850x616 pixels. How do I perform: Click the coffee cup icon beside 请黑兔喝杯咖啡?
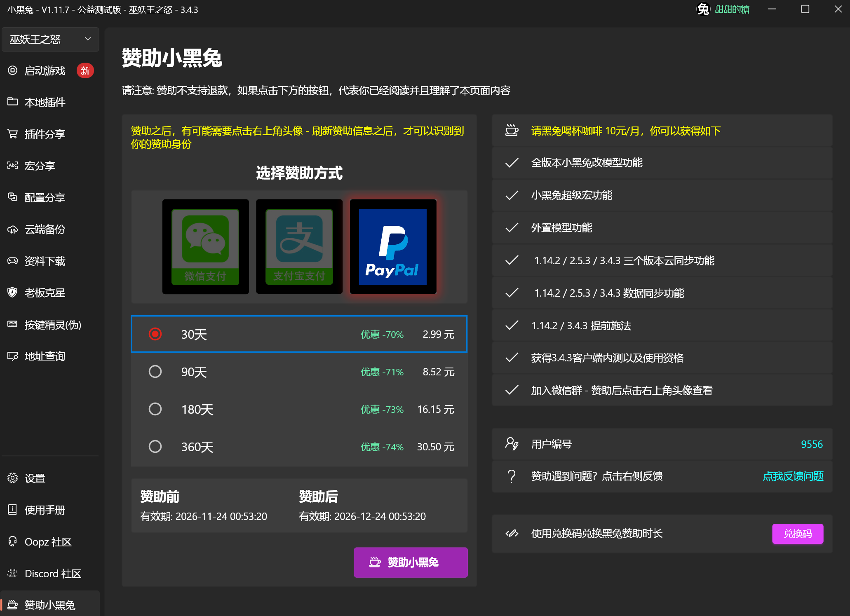(512, 131)
